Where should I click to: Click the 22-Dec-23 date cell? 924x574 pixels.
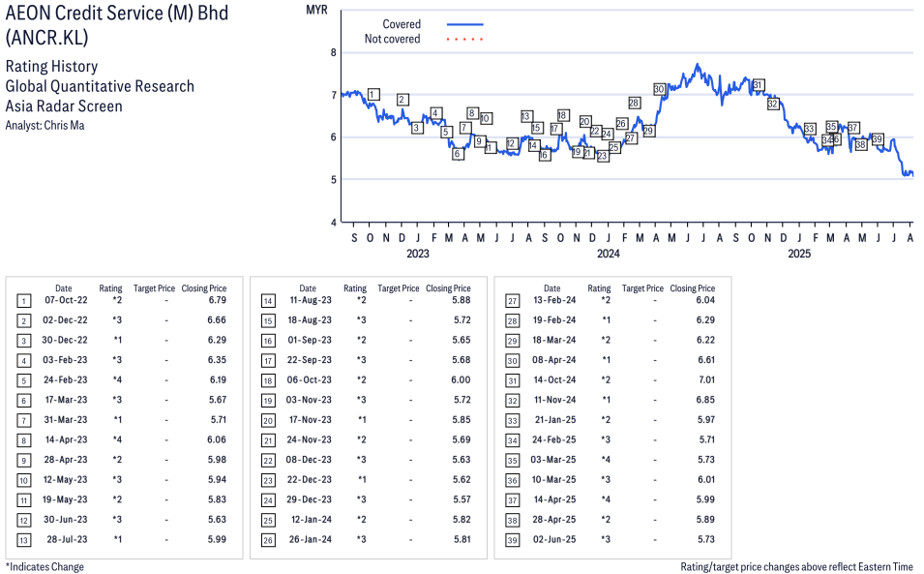[310, 480]
